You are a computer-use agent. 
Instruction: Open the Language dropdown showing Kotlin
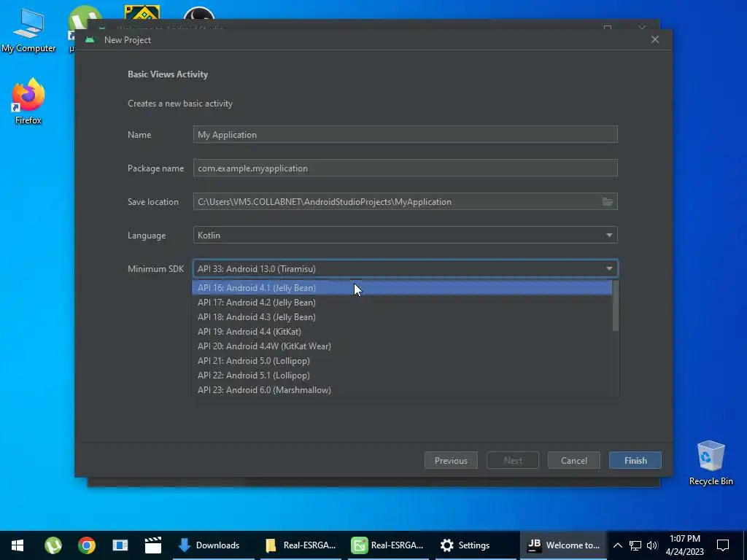(406, 236)
